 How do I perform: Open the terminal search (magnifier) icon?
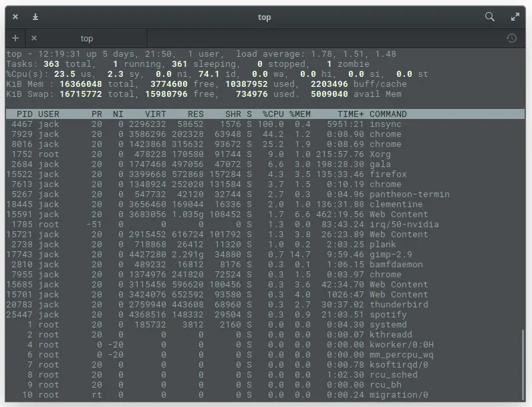coord(490,17)
